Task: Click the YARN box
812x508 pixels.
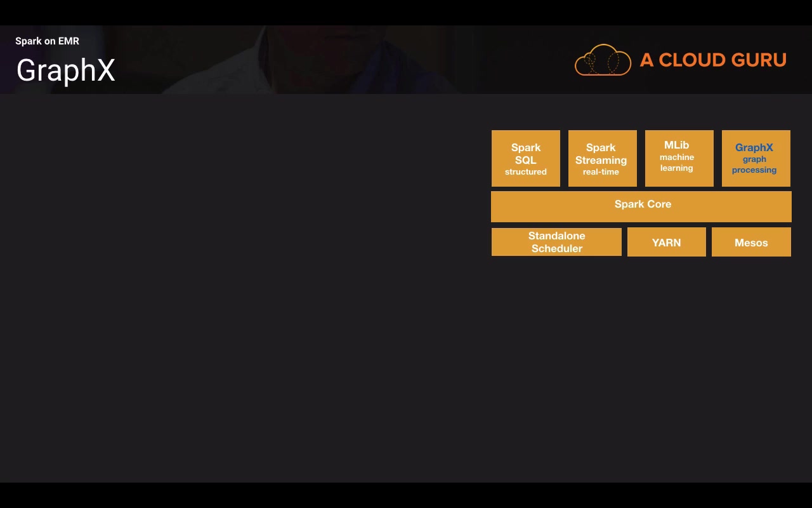Action: (667, 242)
